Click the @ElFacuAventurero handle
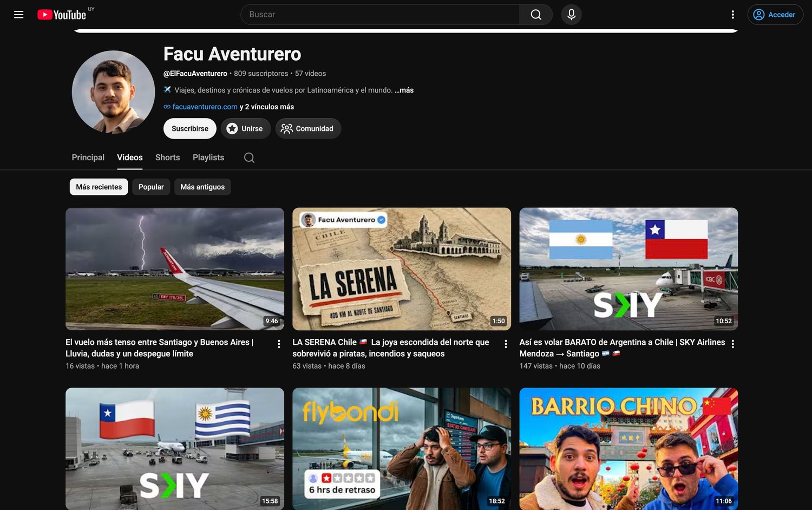The width and height of the screenshot is (812, 510). (x=195, y=74)
